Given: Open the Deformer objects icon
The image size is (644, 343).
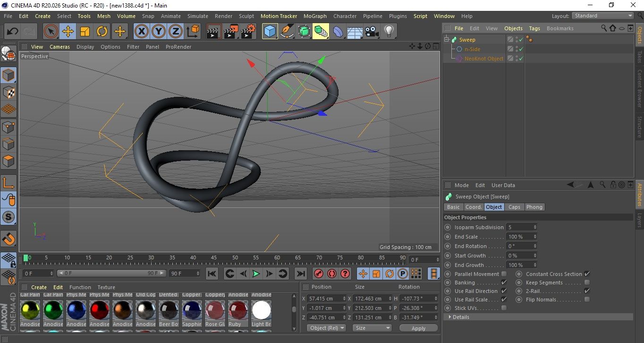Looking at the screenshot, I should [339, 32].
